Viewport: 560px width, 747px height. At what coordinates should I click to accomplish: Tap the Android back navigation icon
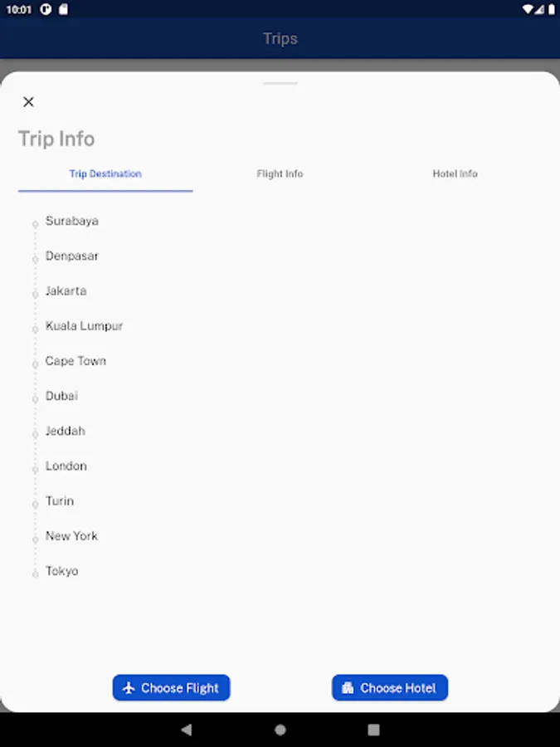[x=187, y=730]
